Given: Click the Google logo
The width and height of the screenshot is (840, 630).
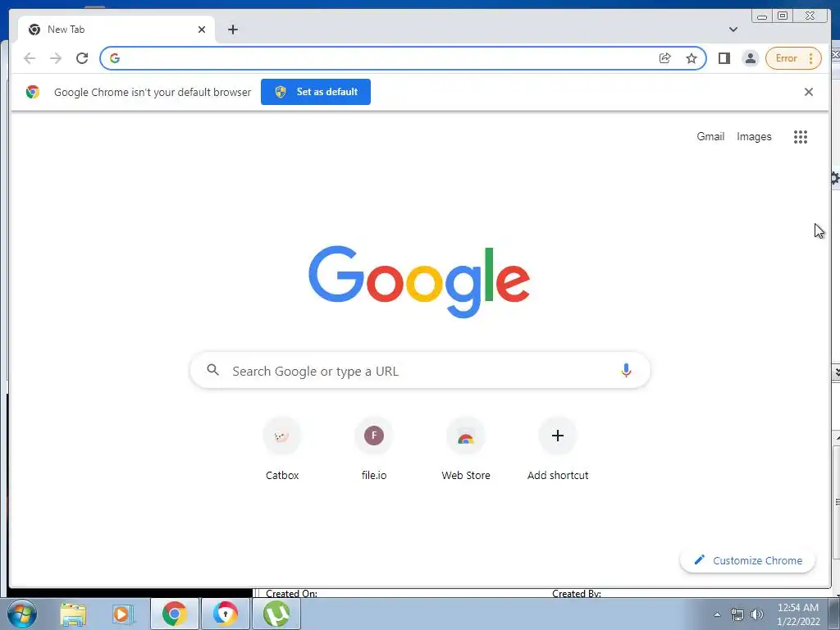Looking at the screenshot, I should [419, 282].
